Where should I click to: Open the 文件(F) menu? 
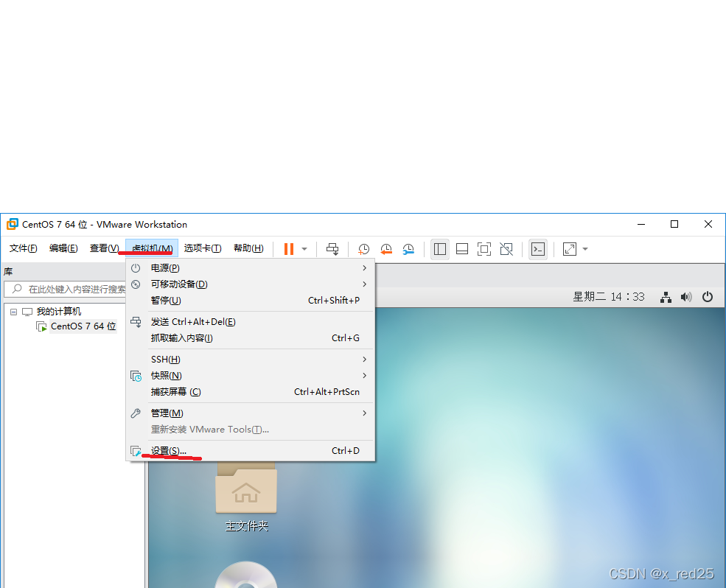pos(23,248)
